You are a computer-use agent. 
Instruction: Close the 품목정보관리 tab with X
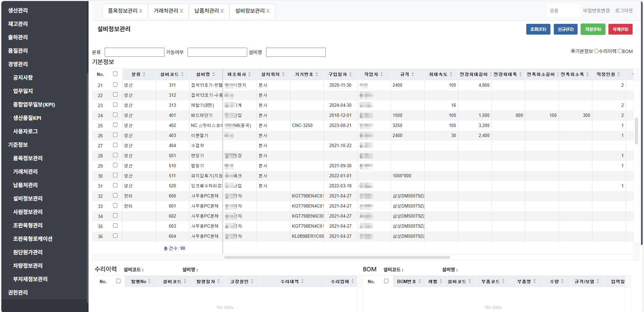pyautogui.click(x=141, y=11)
